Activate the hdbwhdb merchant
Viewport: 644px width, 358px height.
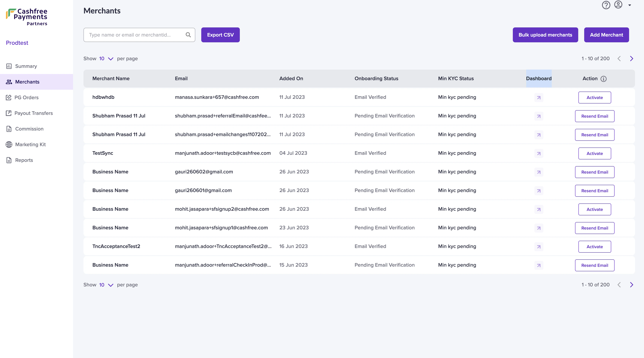click(x=594, y=98)
